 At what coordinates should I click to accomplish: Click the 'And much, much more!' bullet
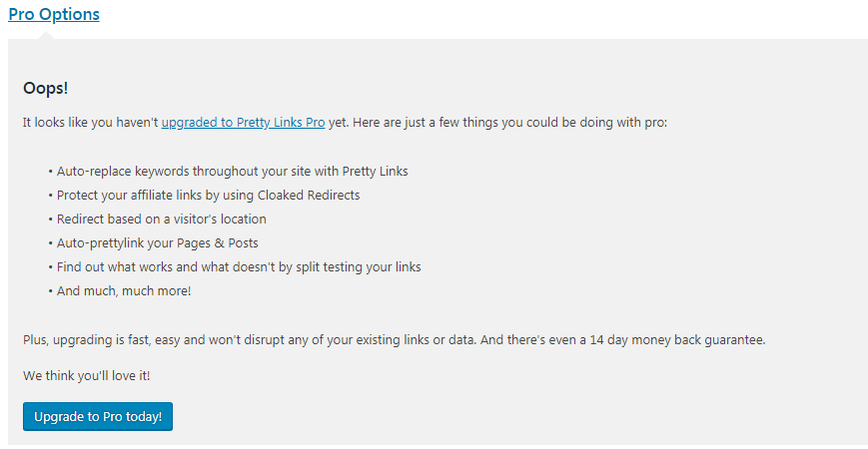(x=124, y=290)
